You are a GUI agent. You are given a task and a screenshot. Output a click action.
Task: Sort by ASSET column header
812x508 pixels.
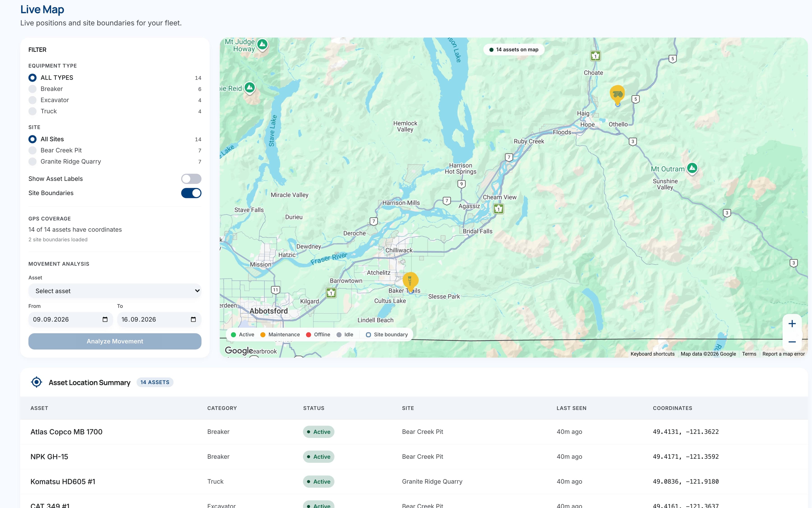pyautogui.click(x=39, y=408)
